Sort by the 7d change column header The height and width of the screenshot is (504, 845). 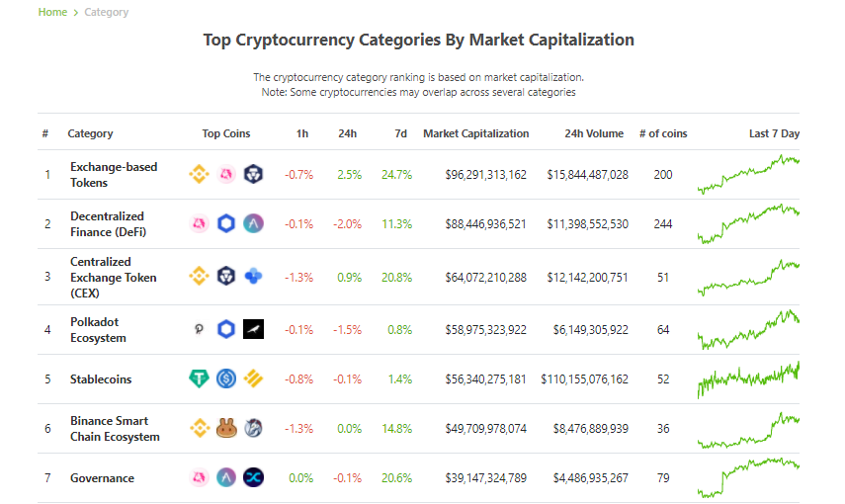pyautogui.click(x=400, y=133)
